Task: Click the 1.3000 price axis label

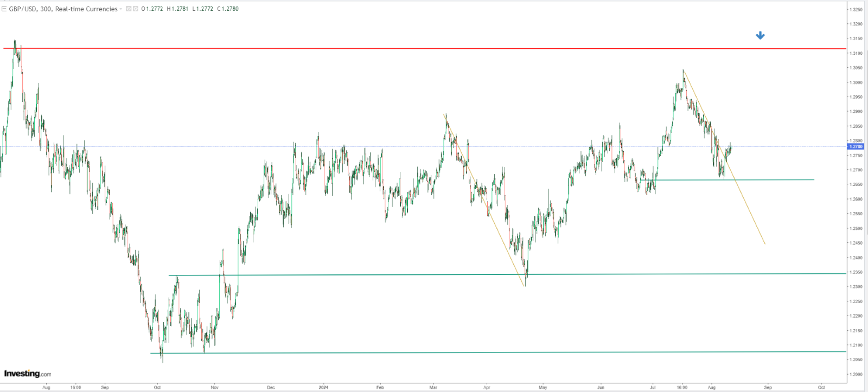Action: point(857,82)
